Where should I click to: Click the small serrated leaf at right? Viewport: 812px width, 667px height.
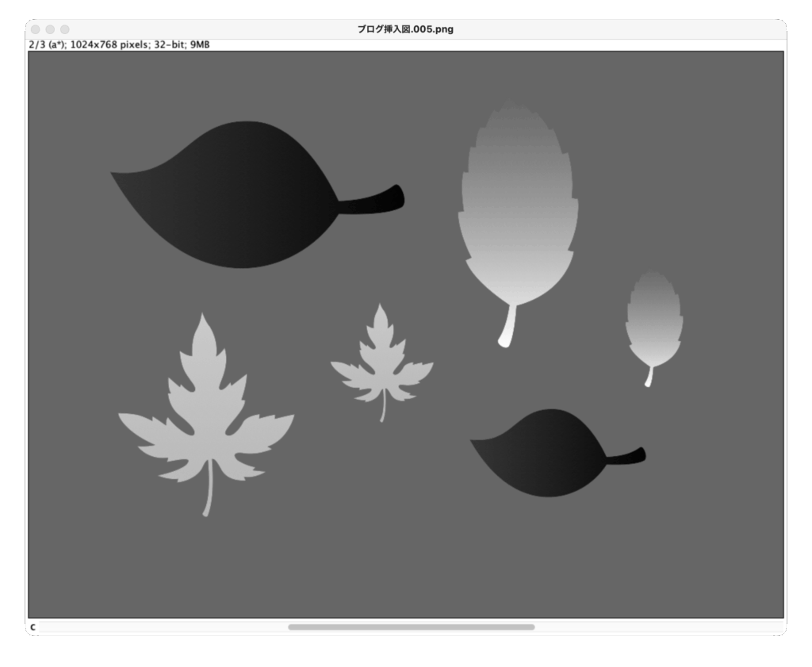[x=653, y=321]
